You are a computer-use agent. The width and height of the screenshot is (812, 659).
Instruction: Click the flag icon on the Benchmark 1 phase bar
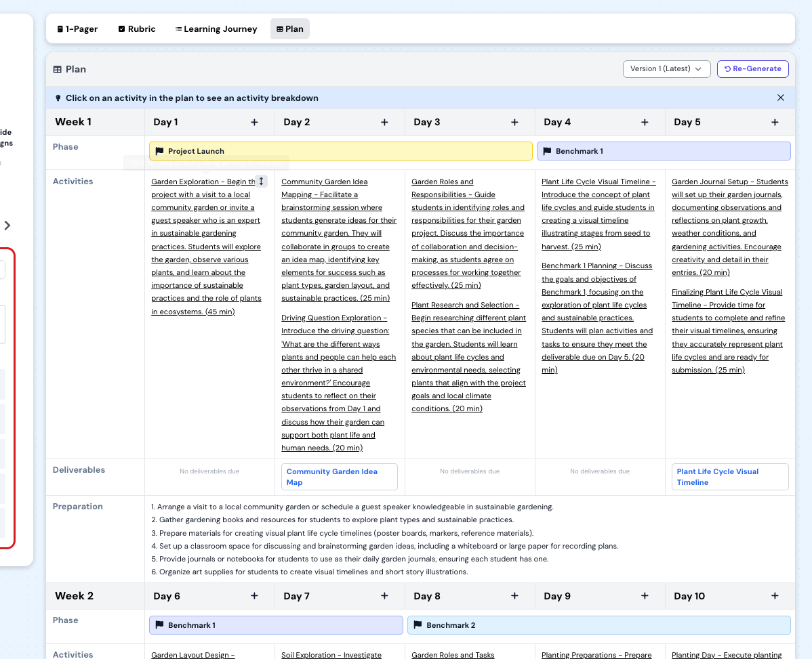(x=547, y=150)
